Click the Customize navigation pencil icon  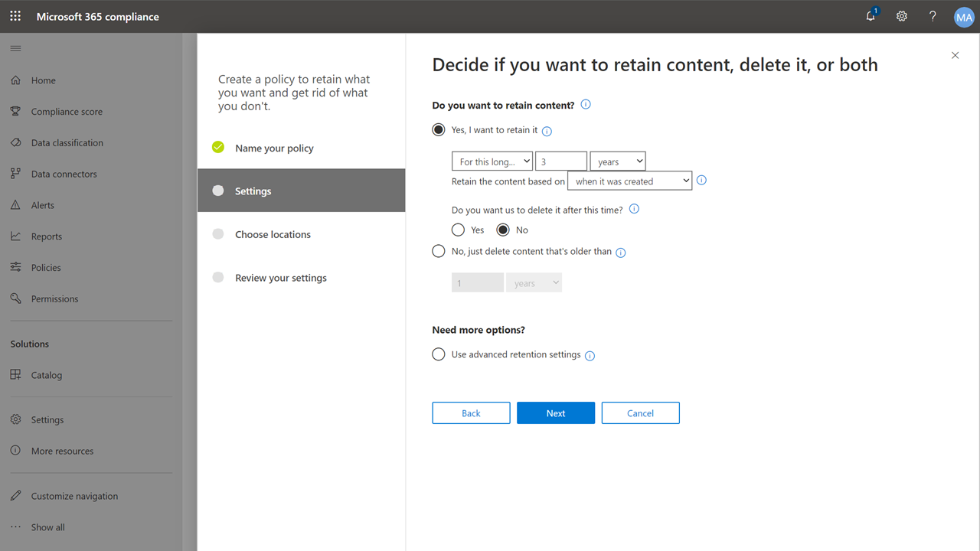pos(15,496)
